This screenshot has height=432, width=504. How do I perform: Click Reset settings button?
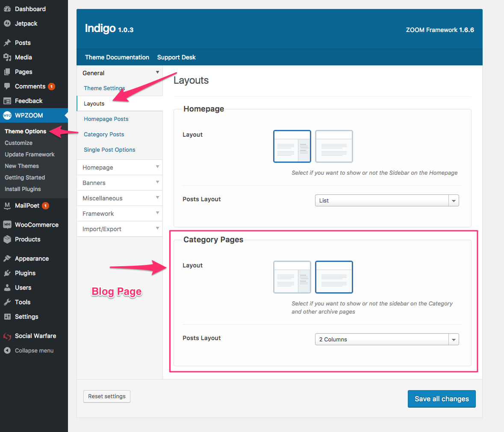pos(107,397)
